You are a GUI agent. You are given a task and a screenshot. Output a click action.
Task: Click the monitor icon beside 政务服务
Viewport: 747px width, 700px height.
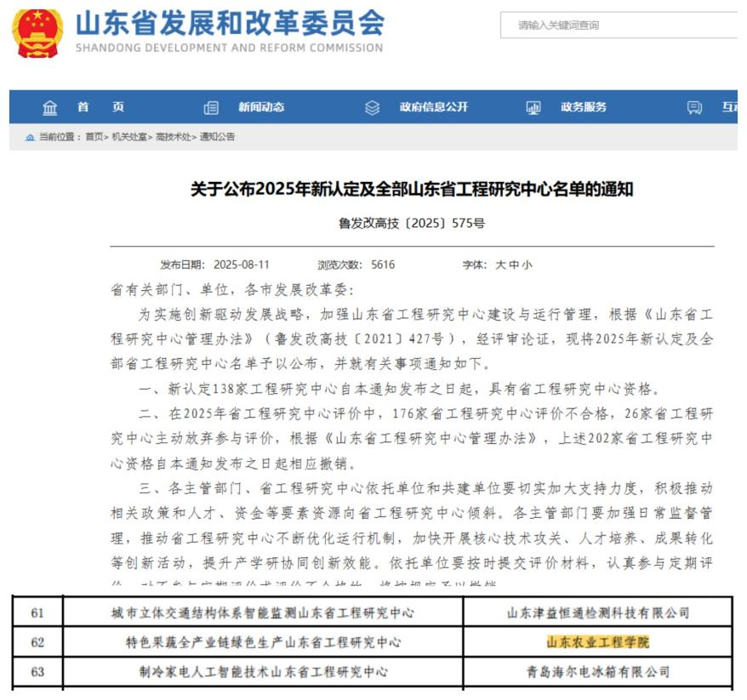[x=533, y=108]
